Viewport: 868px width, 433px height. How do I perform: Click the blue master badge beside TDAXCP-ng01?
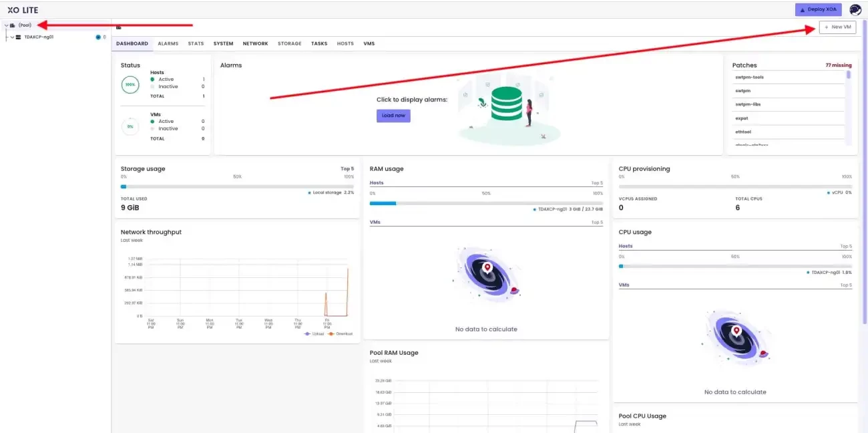pos(98,37)
